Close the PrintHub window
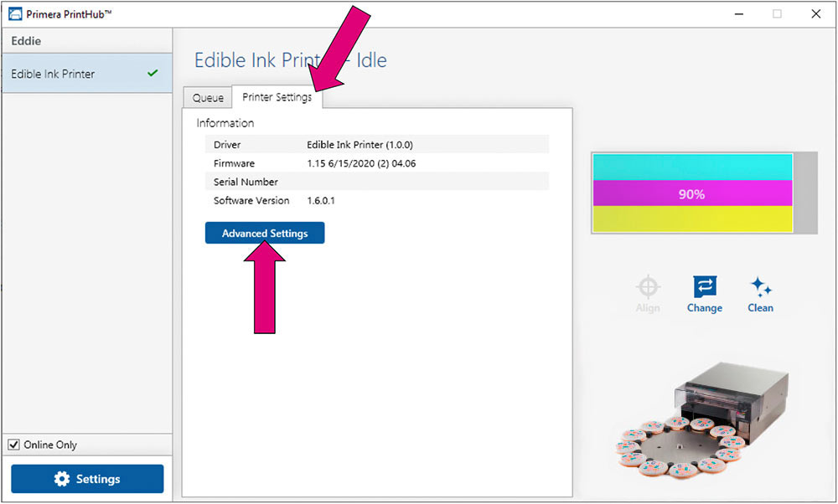Screen dimensions: 838x504 pos(816,14)
